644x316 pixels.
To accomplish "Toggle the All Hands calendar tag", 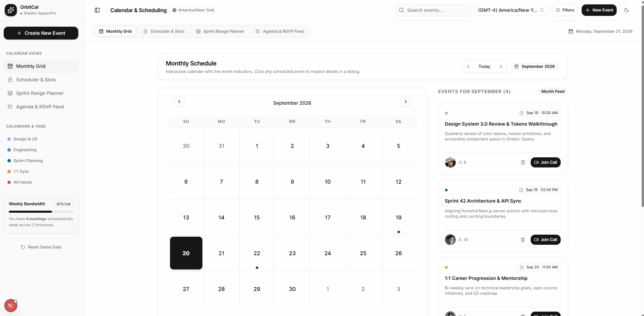I will tap(20, 182).
